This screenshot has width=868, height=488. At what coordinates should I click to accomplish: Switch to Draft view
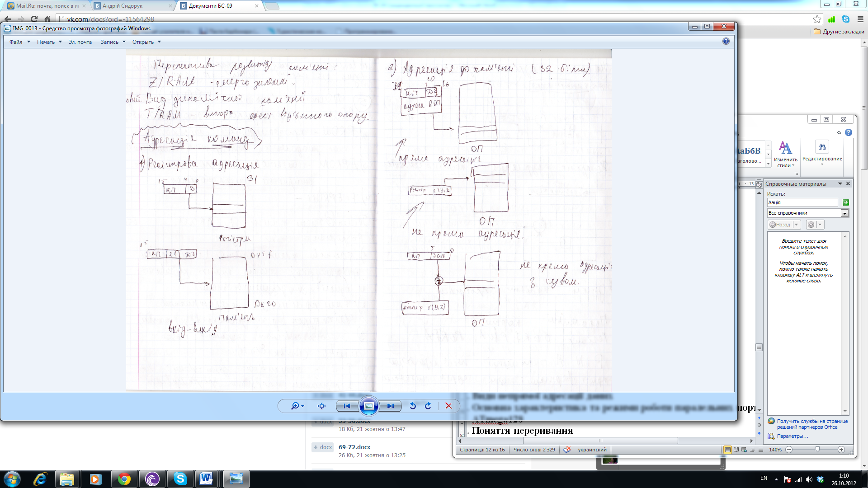[761, 450]
